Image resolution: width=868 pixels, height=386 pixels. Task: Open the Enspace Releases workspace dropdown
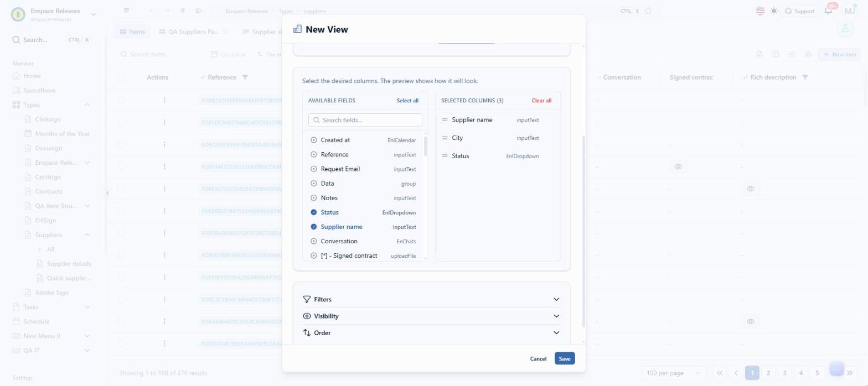point(93,14)
